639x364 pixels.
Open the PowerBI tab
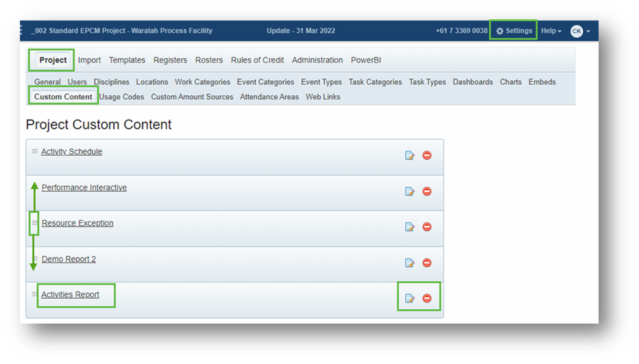point(366,60)
